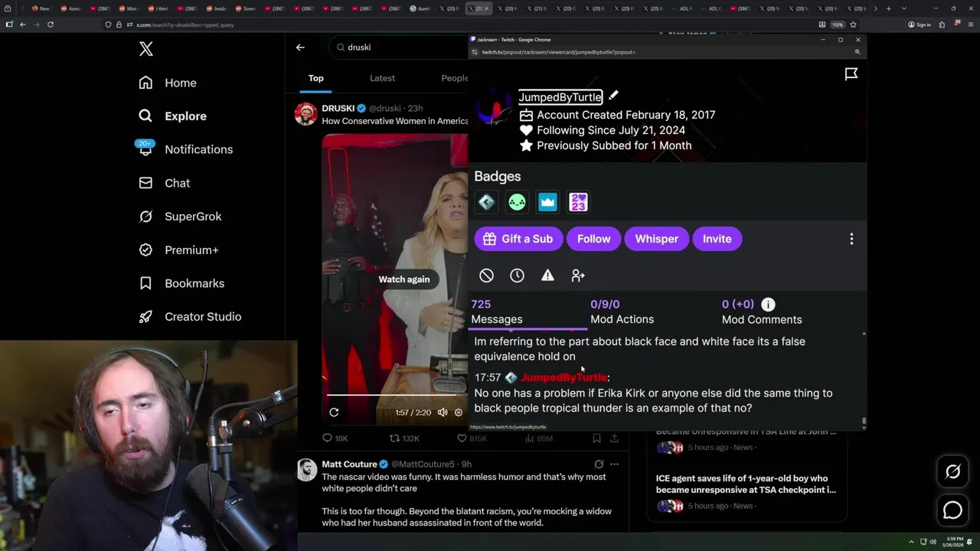The image size is (980, 551).
Task: Click Sign in in browser toolbar
Action: (919, 24)
